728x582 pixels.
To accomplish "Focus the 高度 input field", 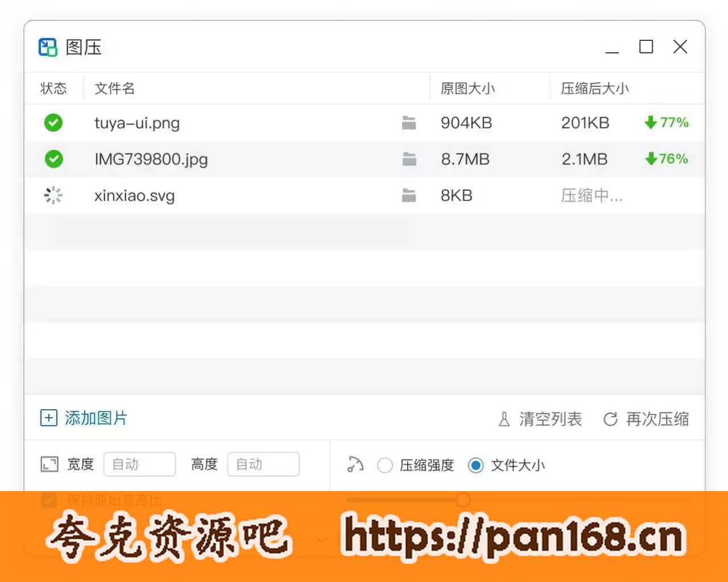I will [x=263, y=464].
